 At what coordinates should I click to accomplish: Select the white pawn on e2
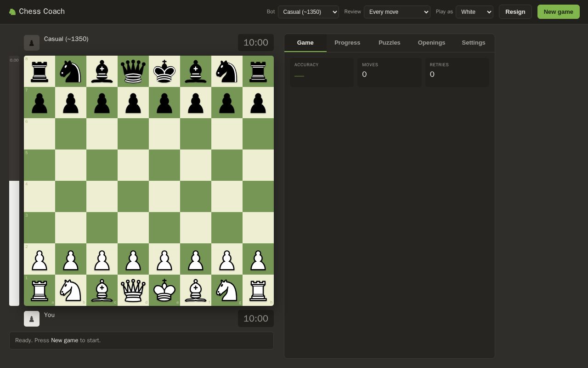pyautogui.click(x=164, y=259)
